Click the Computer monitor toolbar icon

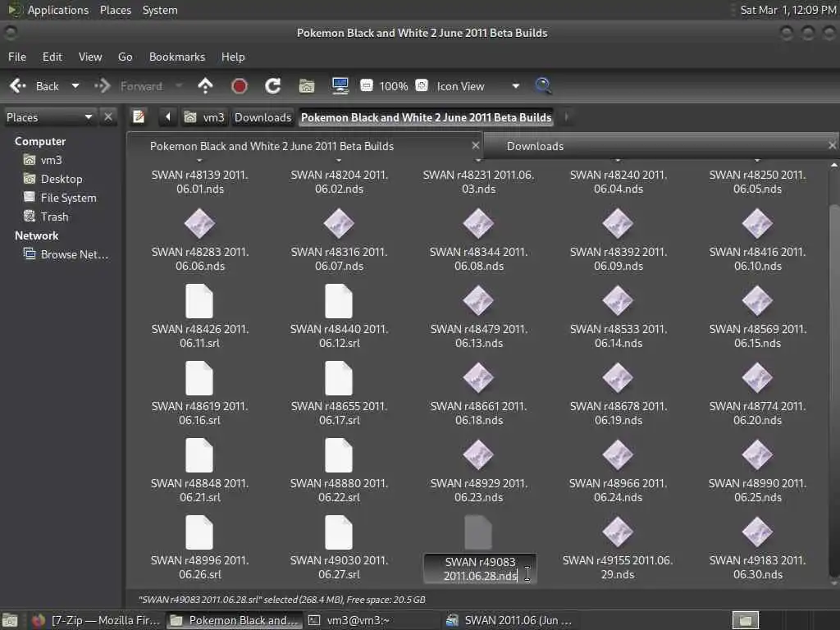pyautogui.click(x=340, y=86)
